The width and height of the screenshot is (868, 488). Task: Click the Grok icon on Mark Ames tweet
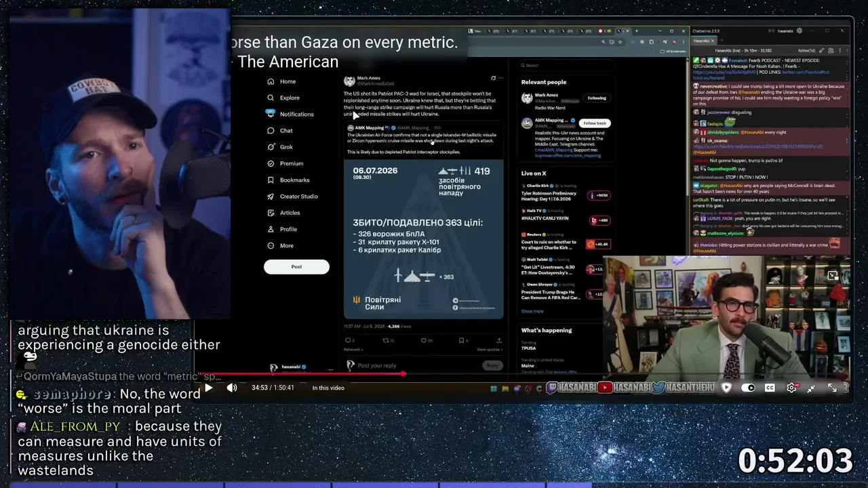[x=493, y=79]
